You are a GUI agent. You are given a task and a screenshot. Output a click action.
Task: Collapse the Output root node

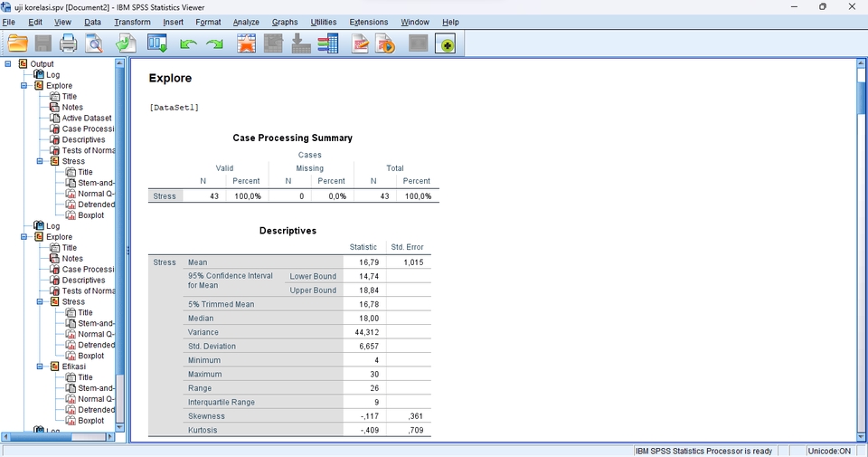pyautogui.click(x=8, y=64)
